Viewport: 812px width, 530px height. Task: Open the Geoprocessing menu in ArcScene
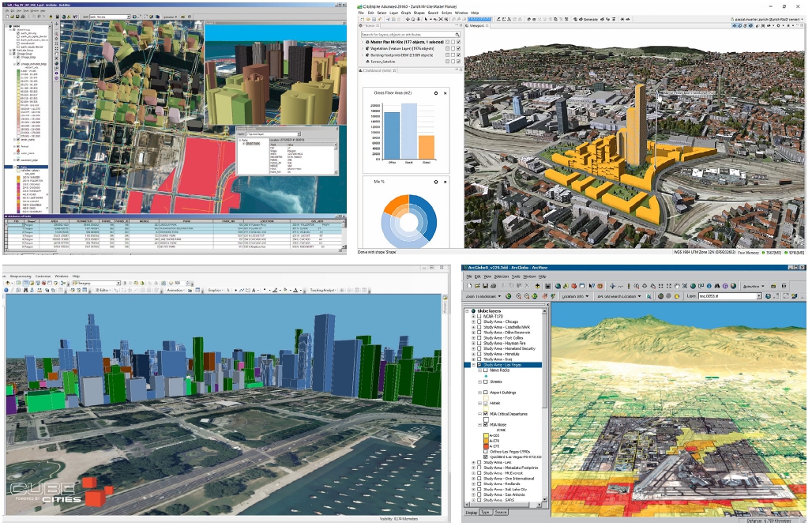tap(21, 276)
